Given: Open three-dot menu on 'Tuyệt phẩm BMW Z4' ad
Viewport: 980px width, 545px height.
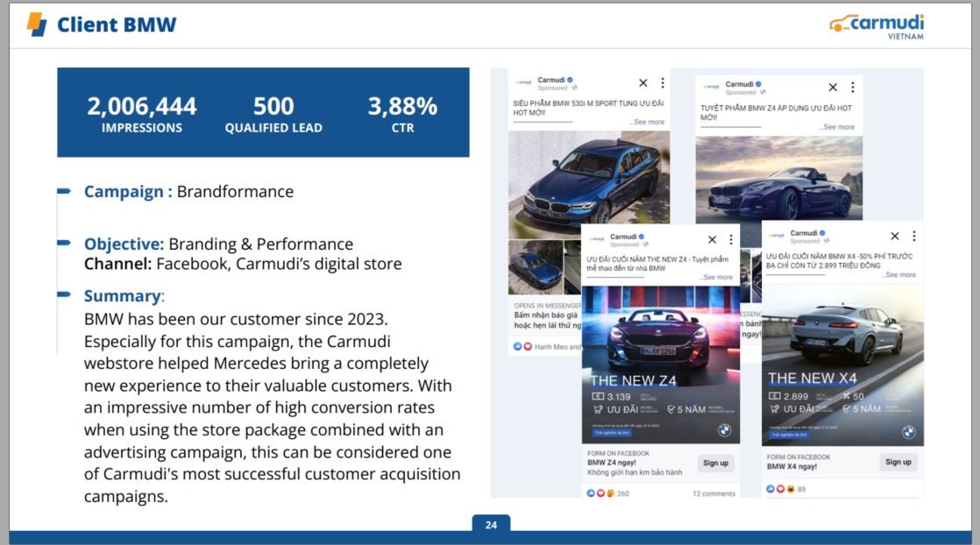Looking at the screenshot, I should tap(853, 88).
